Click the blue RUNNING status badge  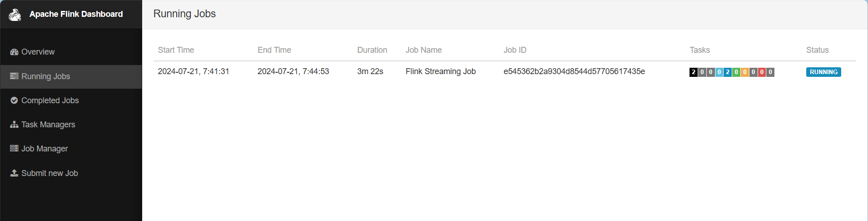tap(823, 72)
